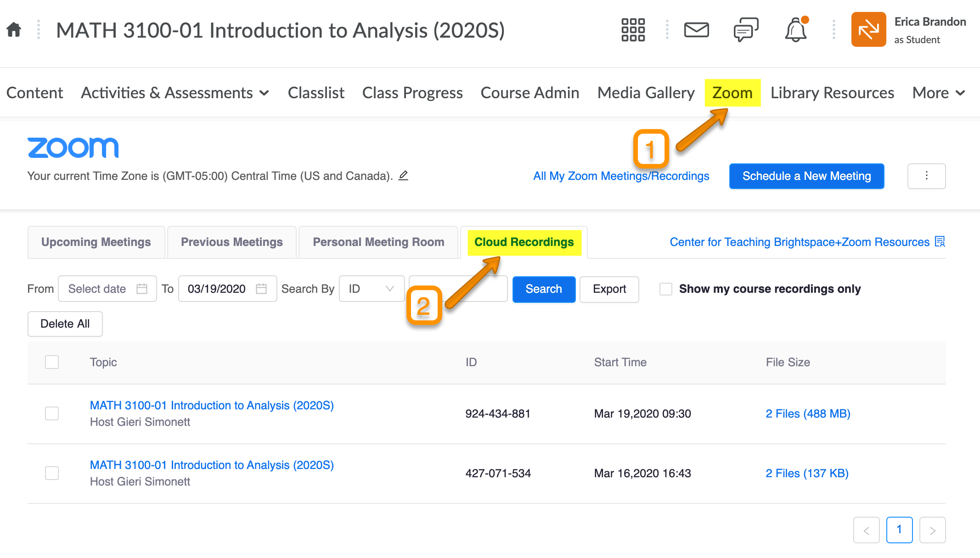The image size is (980, 558).
Task: Select the Cloud Recordings tab
Action: (524, 242)
